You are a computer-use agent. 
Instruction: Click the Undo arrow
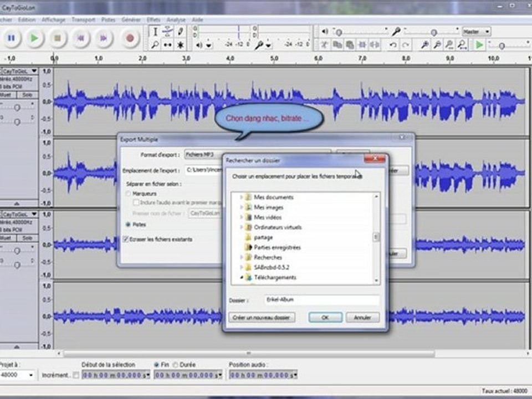[x=393, y=44]
